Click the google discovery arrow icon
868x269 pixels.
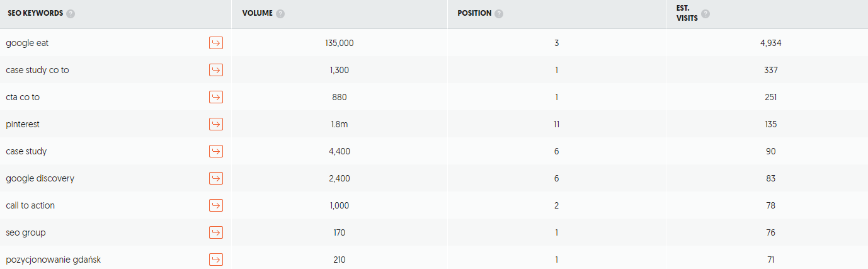pyautogui.click(x=216, y=178)
